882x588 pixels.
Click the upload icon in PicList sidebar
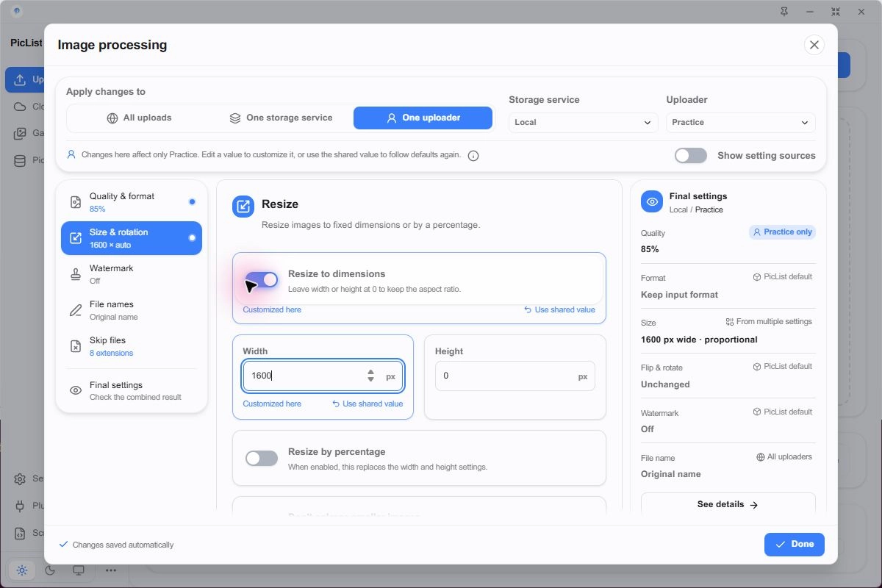20,79
